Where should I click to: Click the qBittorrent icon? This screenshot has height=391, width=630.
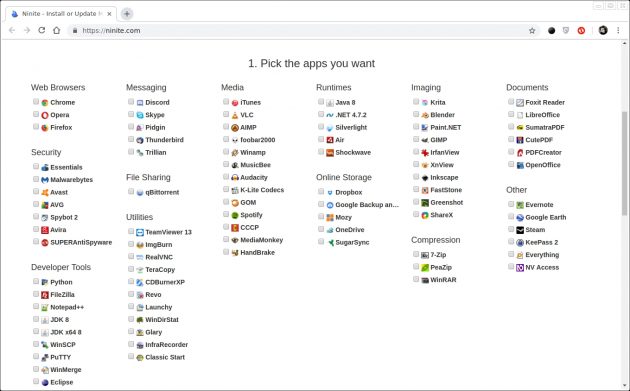(140, 192)
